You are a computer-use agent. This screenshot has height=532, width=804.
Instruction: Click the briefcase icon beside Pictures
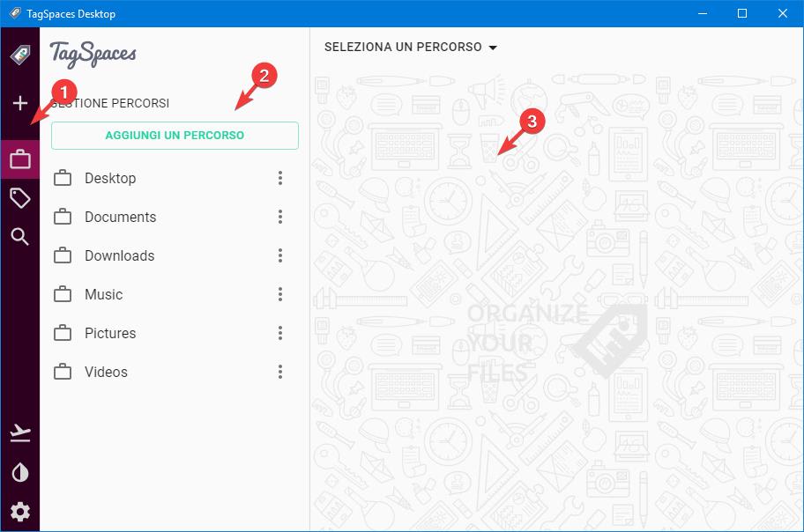[63, 333]
